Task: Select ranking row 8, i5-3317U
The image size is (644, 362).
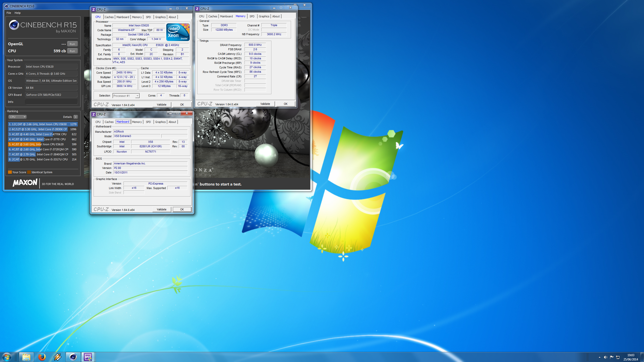Action: coord(43,159)
